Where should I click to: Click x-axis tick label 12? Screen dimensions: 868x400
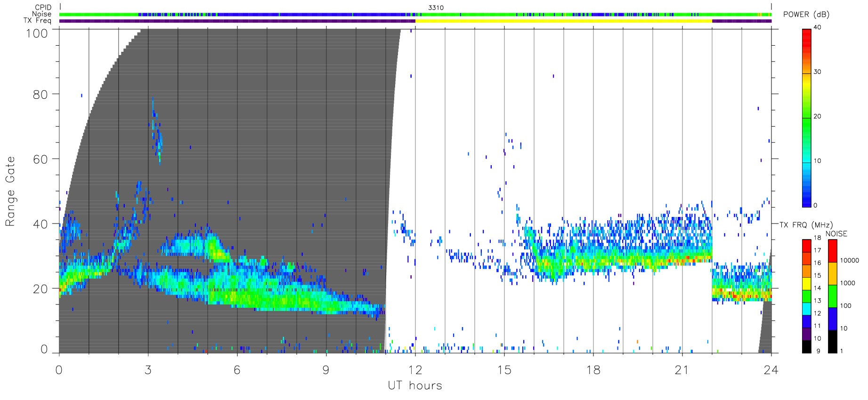coord(415,370)
